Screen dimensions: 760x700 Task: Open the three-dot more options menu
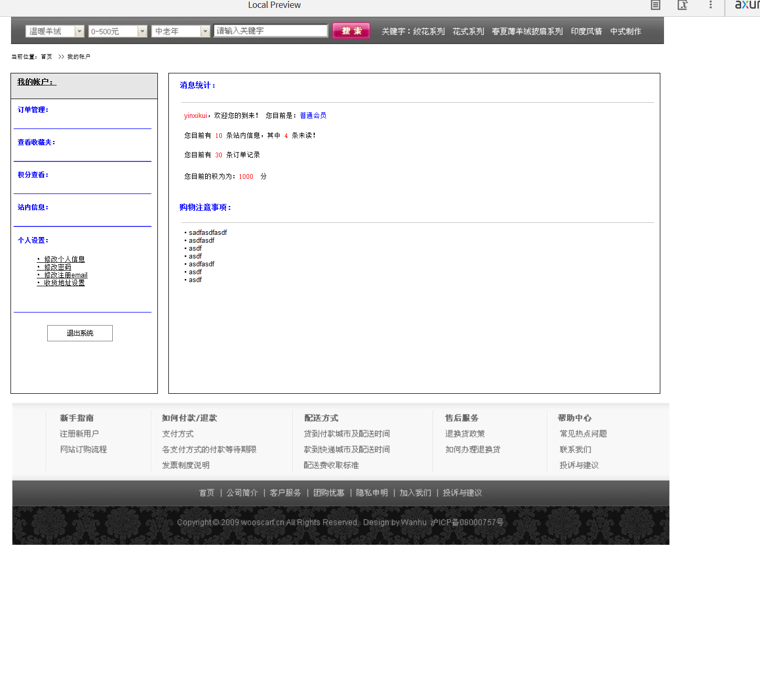(711, 5)
